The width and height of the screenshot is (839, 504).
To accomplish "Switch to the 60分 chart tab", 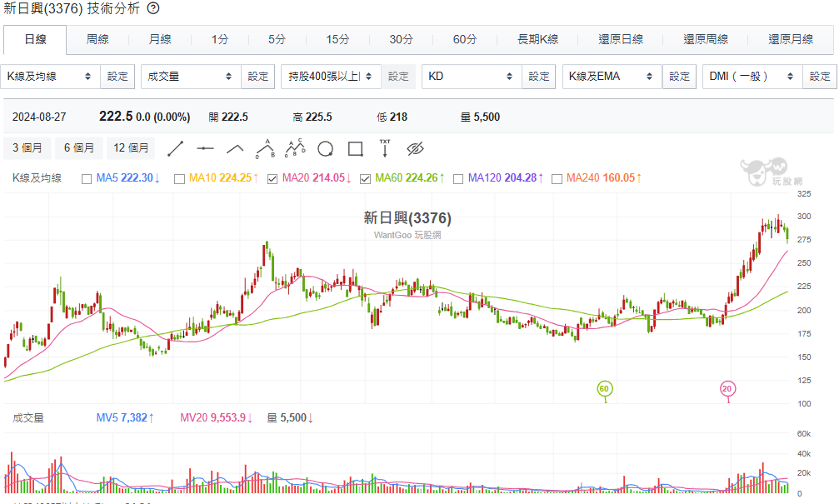I will coord(465,39).
